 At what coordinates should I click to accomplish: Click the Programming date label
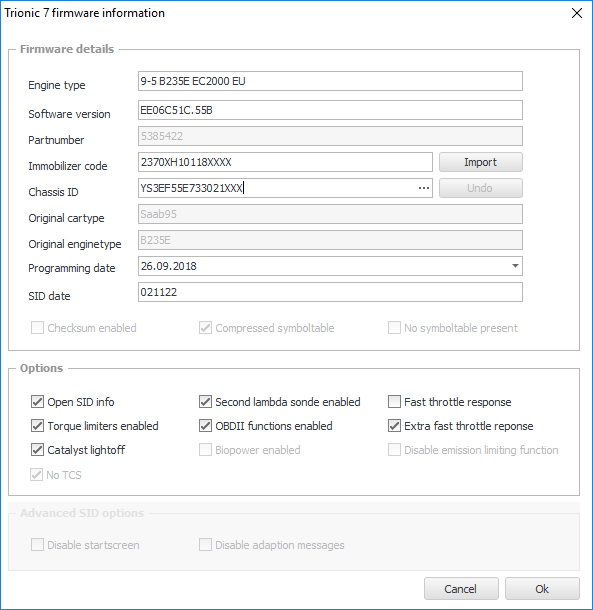pos(72,268)
